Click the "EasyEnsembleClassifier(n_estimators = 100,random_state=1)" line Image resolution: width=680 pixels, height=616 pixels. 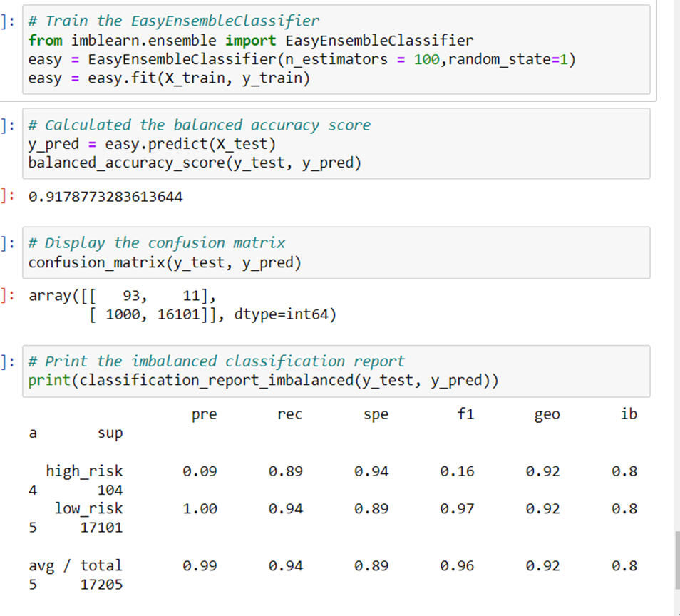click(x=302, y=59)
